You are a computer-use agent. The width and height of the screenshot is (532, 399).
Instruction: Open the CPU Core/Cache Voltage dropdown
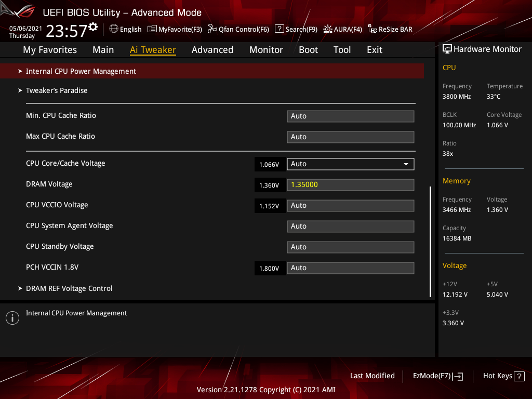coord(351,164)
